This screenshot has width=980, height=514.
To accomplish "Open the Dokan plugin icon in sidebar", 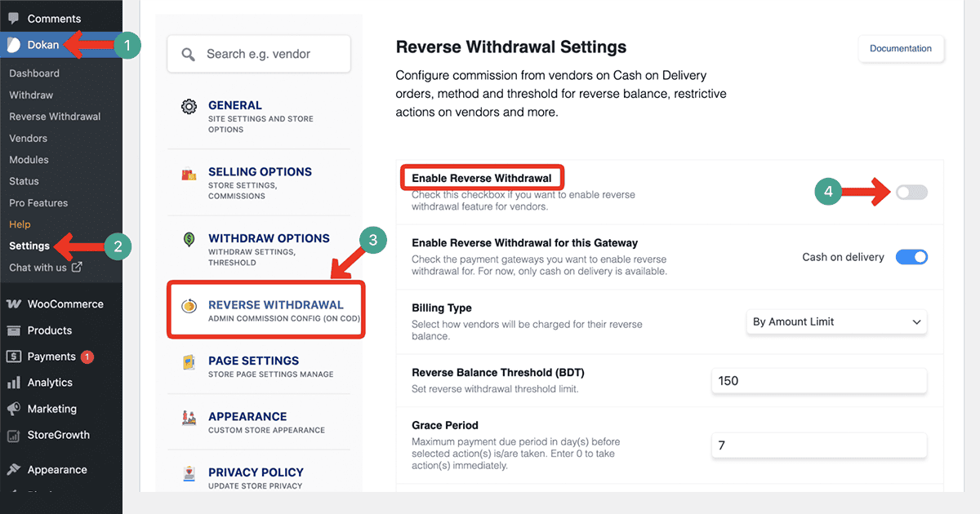I will click(13, 45).
